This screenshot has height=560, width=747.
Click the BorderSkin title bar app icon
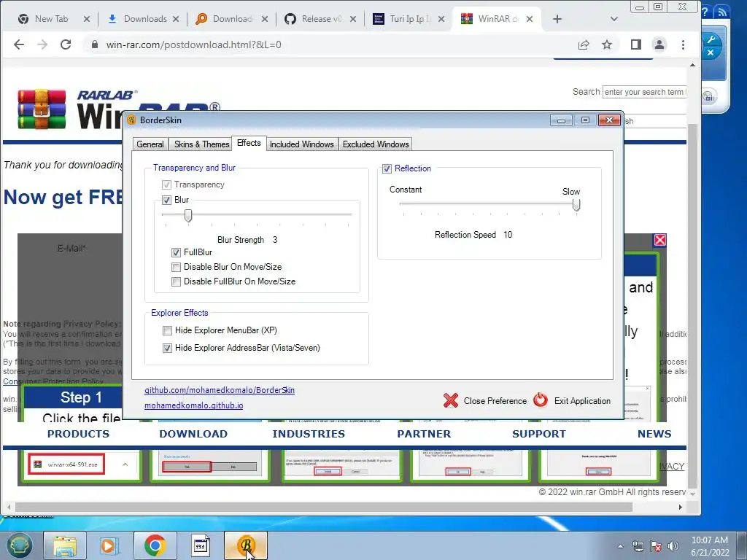132,120
